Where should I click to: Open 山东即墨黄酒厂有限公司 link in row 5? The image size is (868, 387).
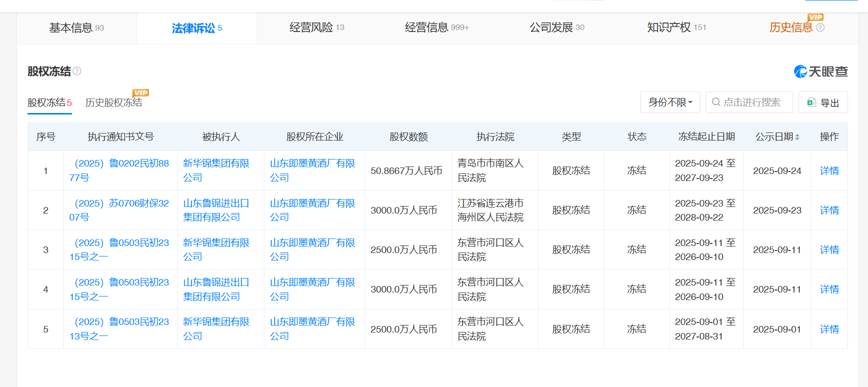click(313, 329)
